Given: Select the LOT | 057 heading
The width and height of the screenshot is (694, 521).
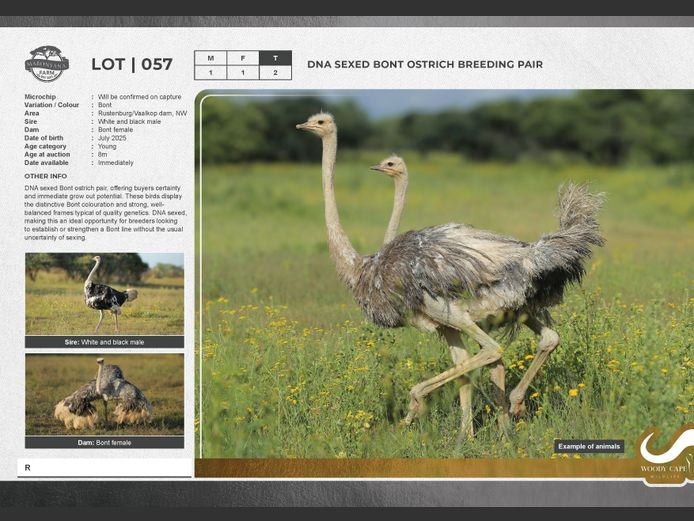Looking at the screenshot, I should coord(131,64).
